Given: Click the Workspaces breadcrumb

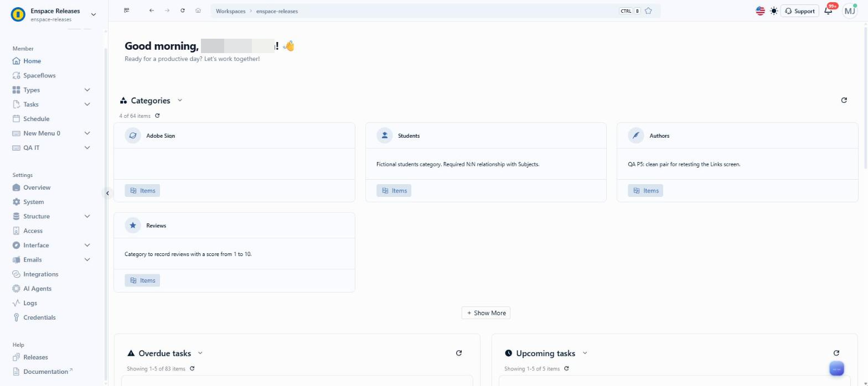Looking at the screenshot, I should click(x=230, y=11).
